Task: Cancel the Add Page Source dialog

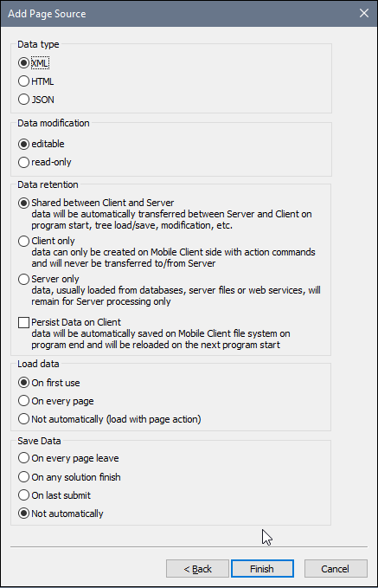Action: [x=336, y=569]
